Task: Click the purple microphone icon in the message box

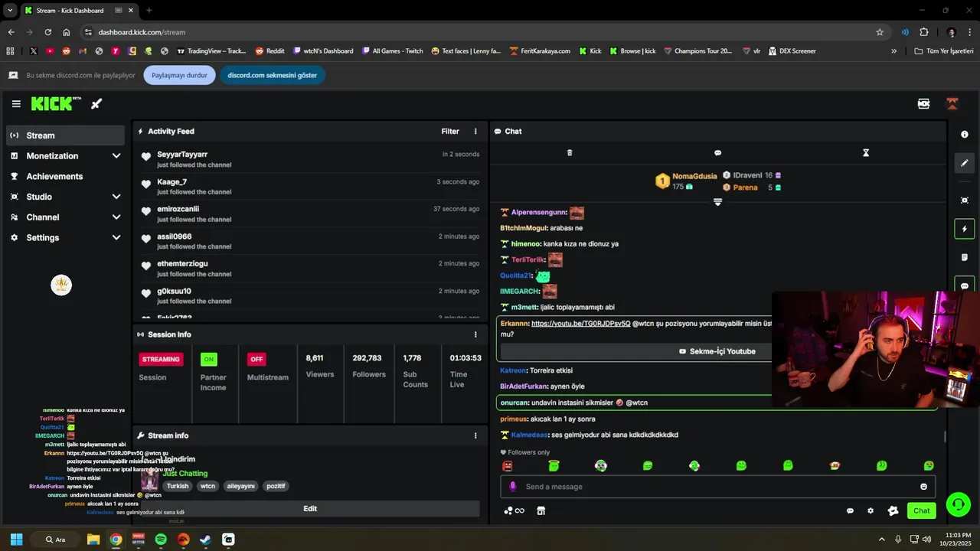Action: [x=513, y=487]
